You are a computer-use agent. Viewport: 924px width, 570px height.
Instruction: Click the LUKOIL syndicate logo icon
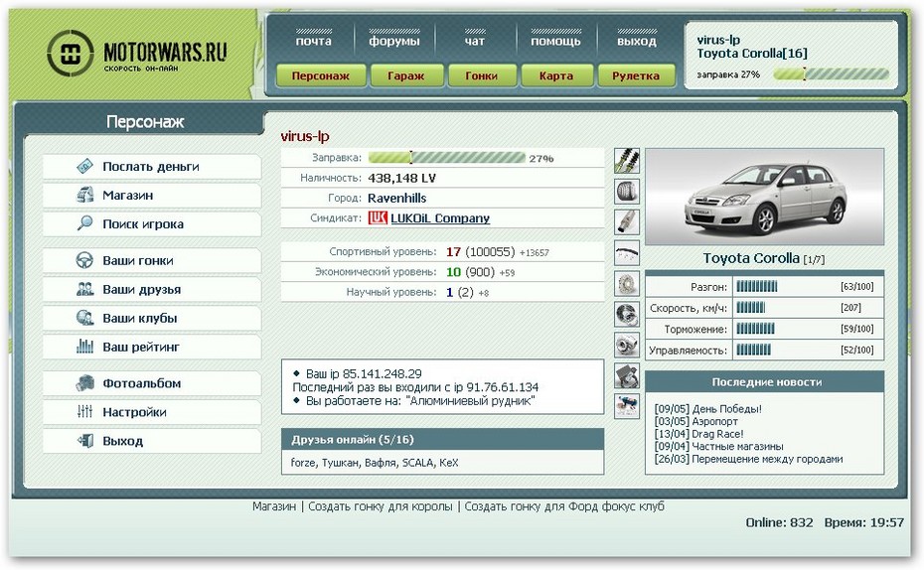(x=378, y=217)
